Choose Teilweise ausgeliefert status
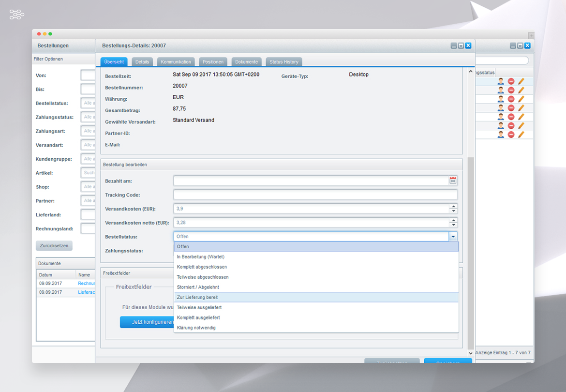 [x=316, y=307]
